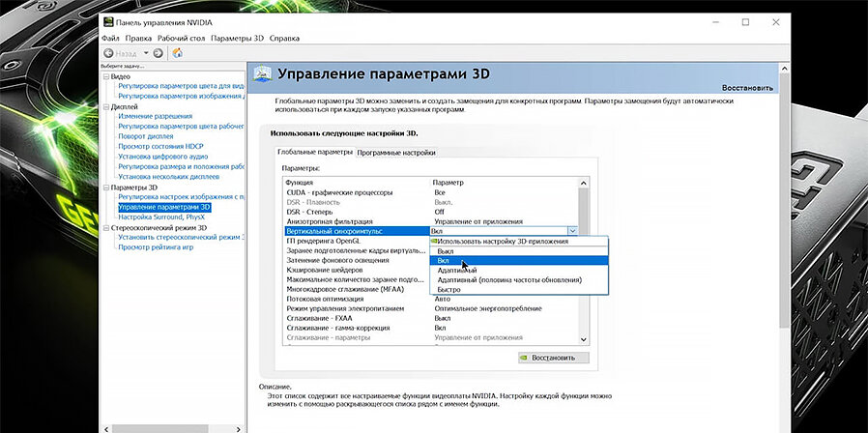Open Установить стереоскопический режим 3D link
868x433 pixels.
[181, 237]
